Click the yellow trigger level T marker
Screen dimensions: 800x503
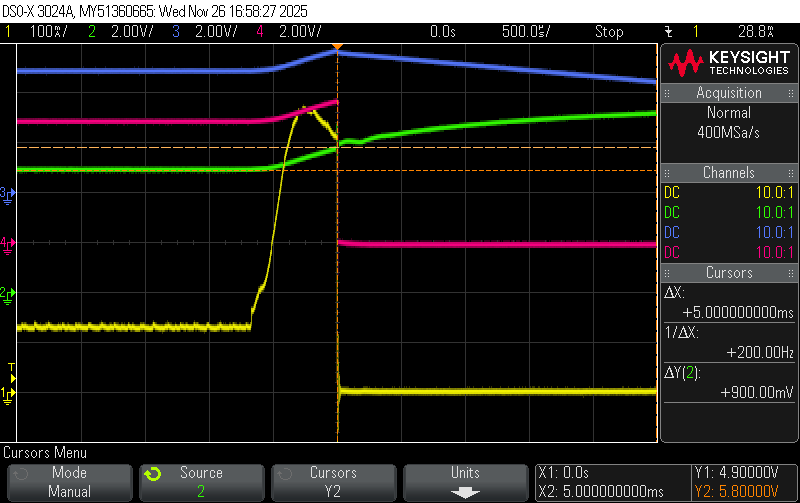[12, 373]
